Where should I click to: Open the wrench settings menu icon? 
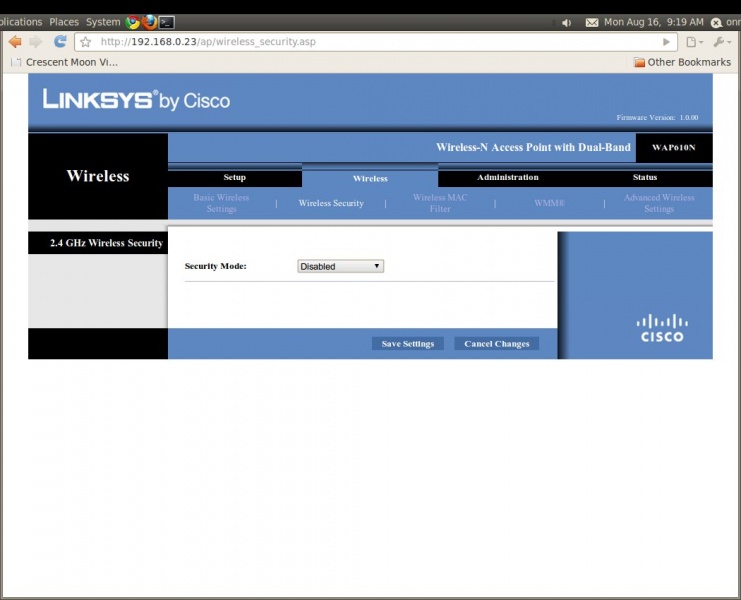point(722,42)
